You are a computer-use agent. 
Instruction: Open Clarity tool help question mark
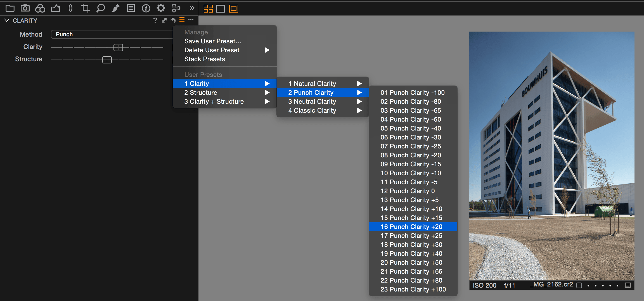pos(155,20)
